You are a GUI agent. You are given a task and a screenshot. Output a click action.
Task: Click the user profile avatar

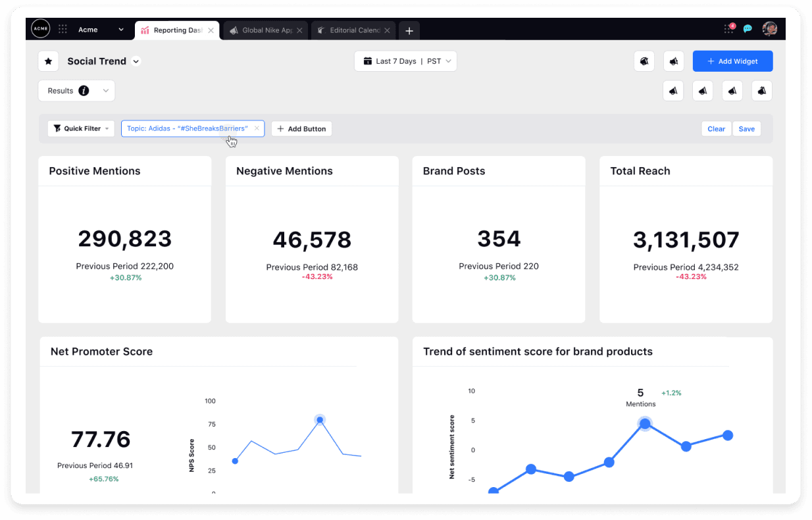point(770,29)
